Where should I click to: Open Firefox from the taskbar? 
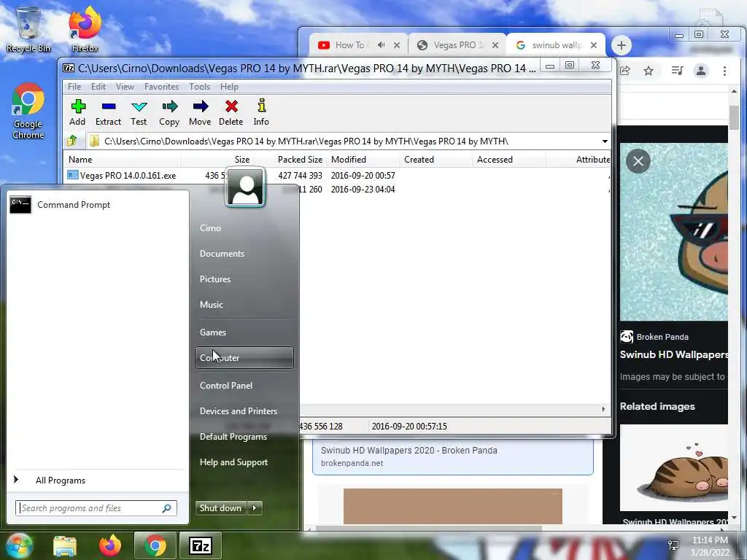[x=110, y=545]
